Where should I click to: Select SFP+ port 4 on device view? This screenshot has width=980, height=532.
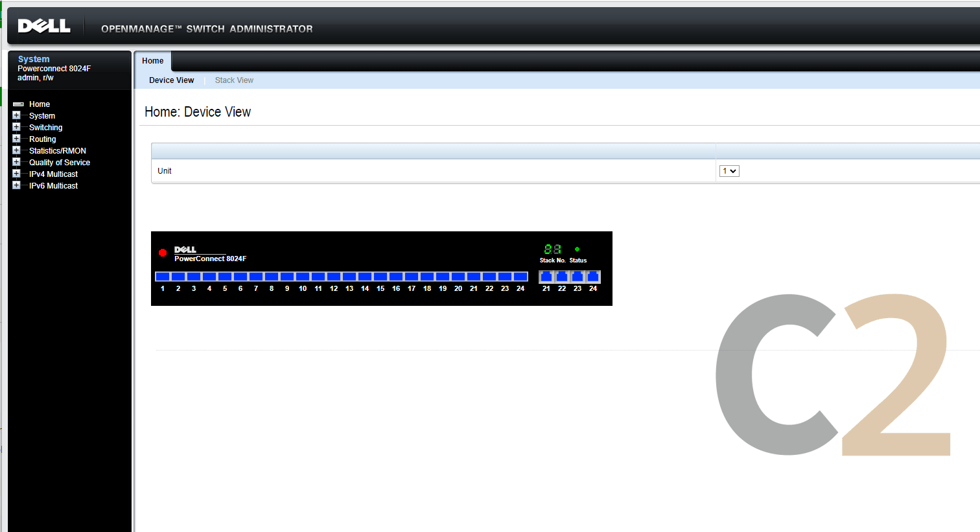pyautogui.click(x=209, y=277)
